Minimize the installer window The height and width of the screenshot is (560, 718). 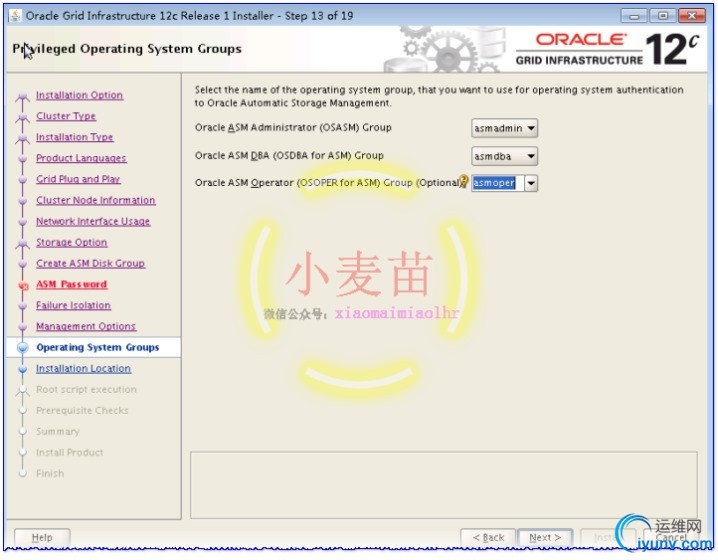click(634, 16)
